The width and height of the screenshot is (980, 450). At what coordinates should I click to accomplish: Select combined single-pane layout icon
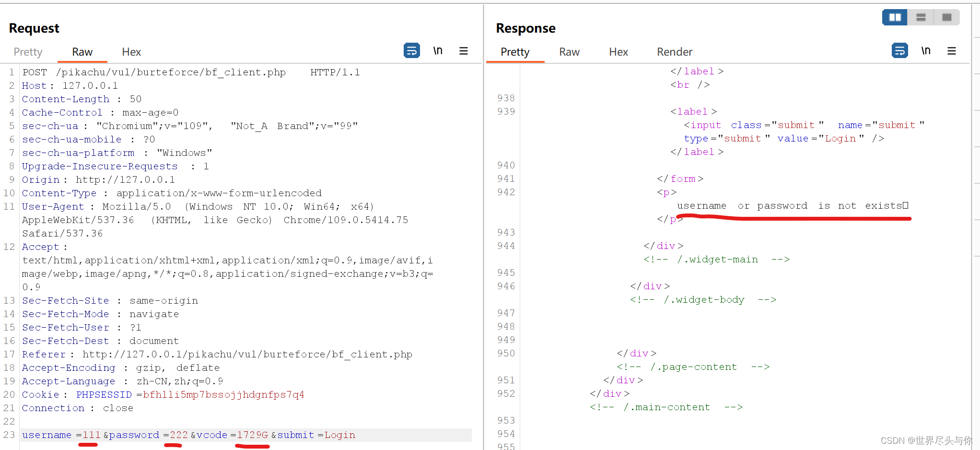point(946,17)
